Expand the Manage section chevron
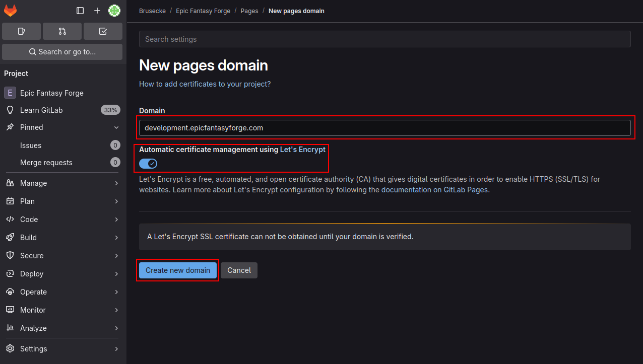The image size is (643, 364). [116, 183]
